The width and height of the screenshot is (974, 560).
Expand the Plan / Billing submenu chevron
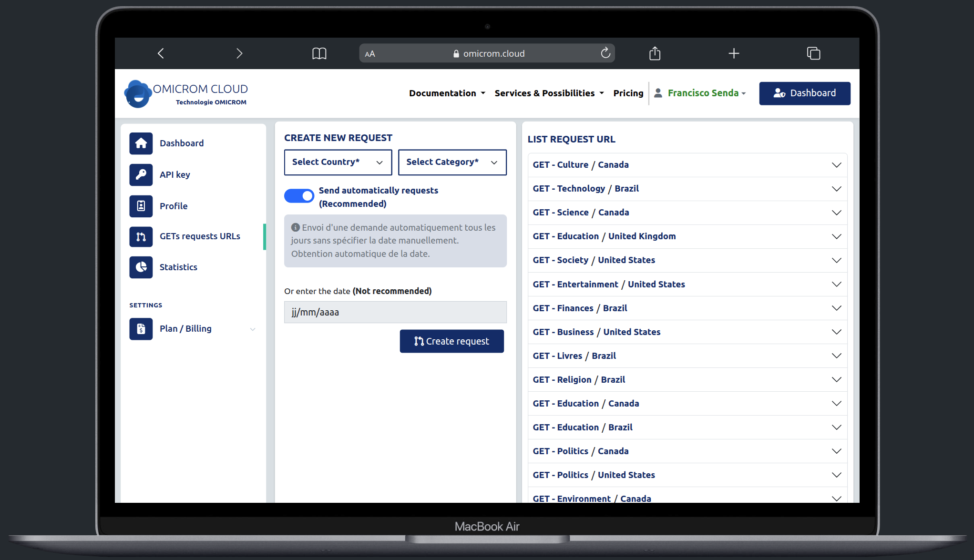coord(253,329)
